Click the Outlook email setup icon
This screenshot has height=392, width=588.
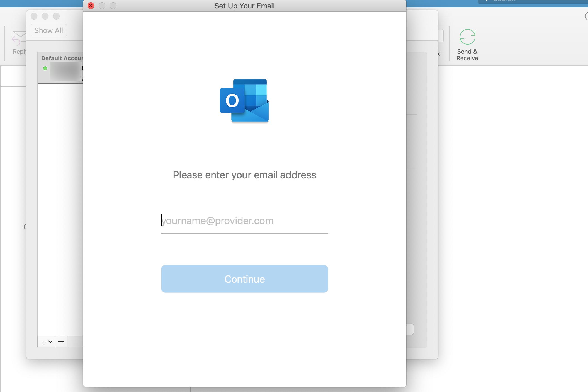[x=244, y=101]
